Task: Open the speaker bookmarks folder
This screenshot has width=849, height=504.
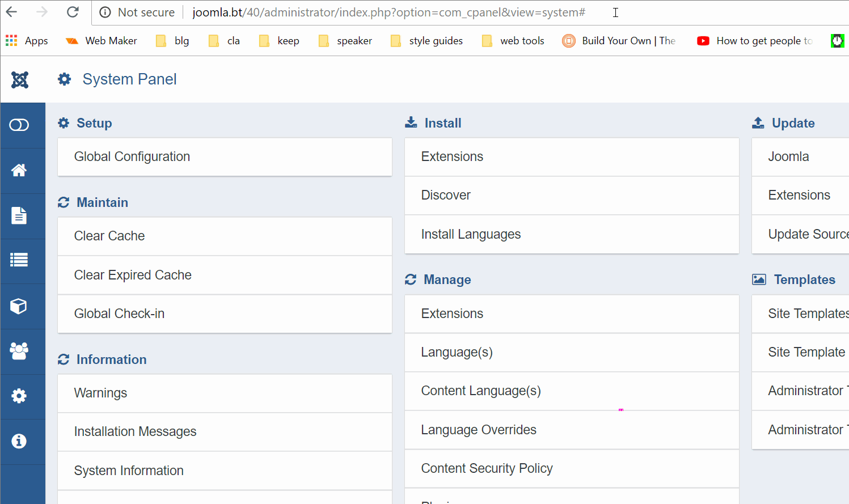Action: click(x=345, y=41)
